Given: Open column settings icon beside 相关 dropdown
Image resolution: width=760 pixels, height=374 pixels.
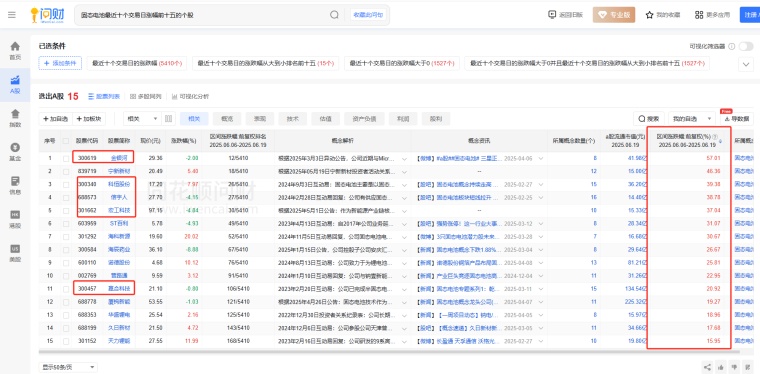Looking at the screenshot, I should [169, 119].
